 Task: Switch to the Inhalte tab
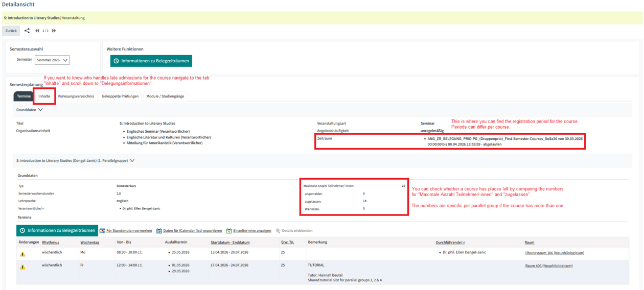tap(44, 96)
